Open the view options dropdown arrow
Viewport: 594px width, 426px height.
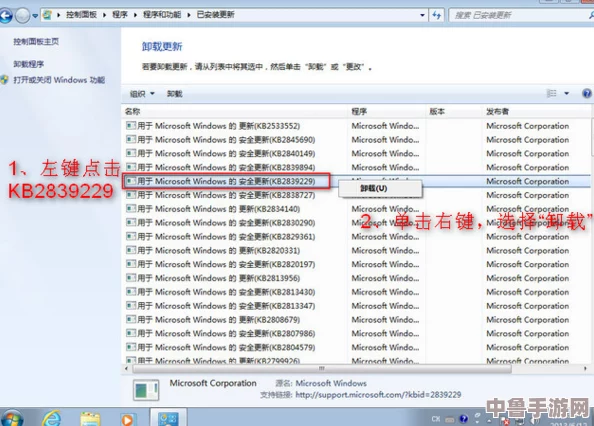pyautogui.click(x=567, y=93)
